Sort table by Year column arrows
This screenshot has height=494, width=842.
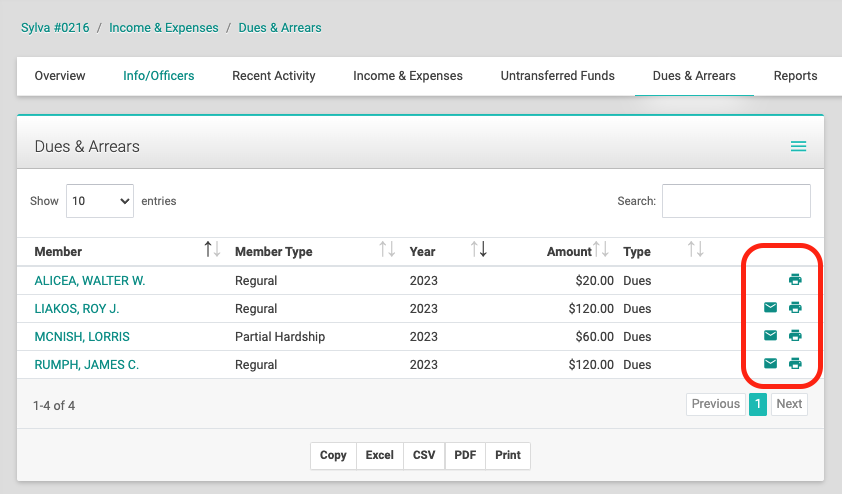[478, 249]
